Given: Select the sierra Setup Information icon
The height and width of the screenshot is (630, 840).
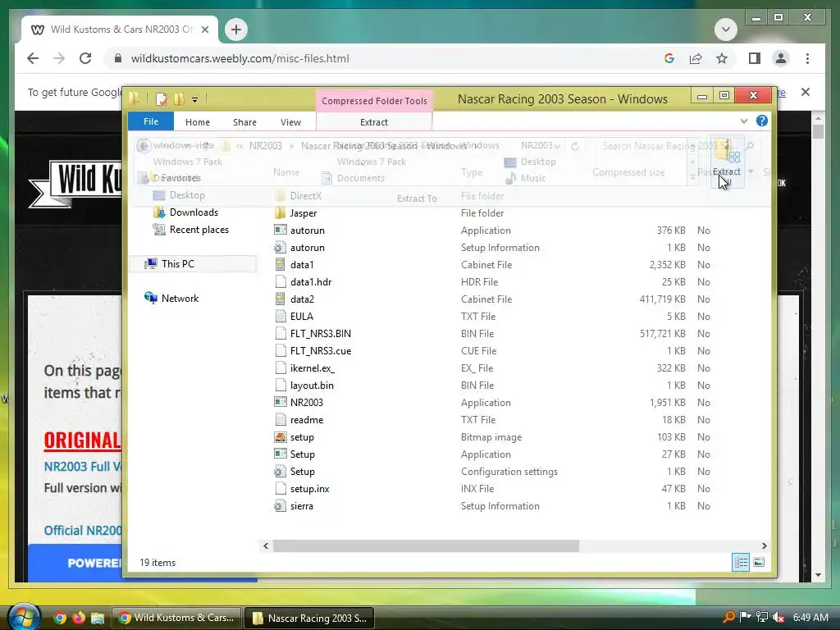Looking at the screenshot, I should (x=281, y=505).
